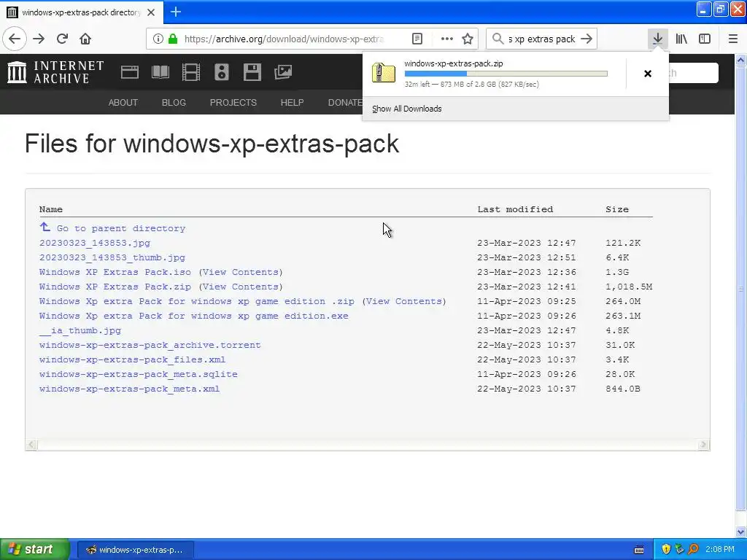Toggle the downloads panel arrow button
747x560 pixels.
tap(657, 39)
